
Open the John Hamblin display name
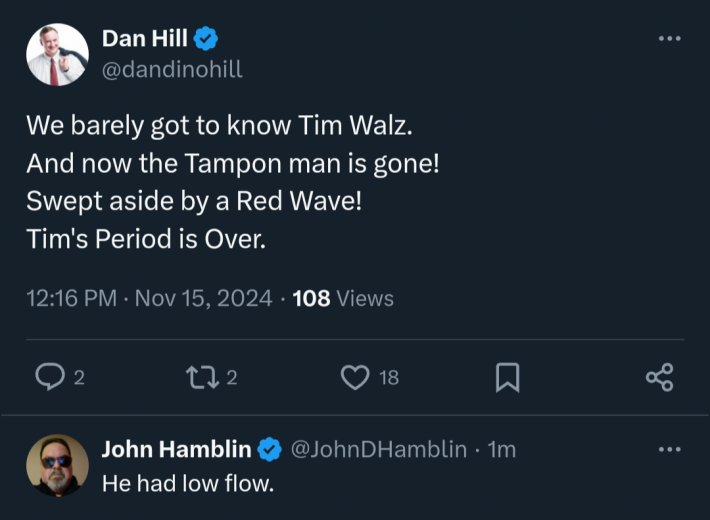coord(177,449)
